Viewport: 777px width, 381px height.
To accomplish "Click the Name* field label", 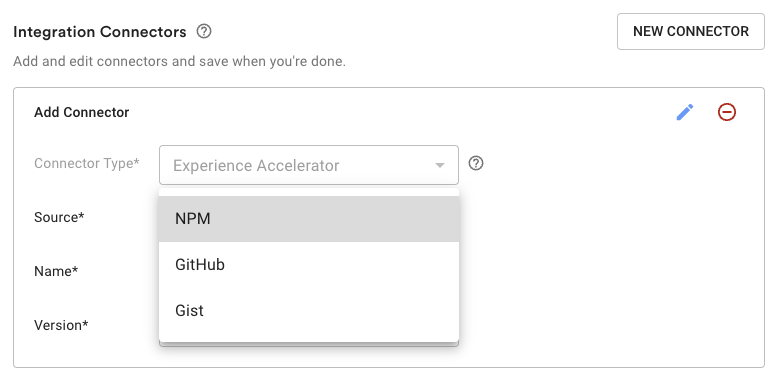I will click(x=56, y=272).
